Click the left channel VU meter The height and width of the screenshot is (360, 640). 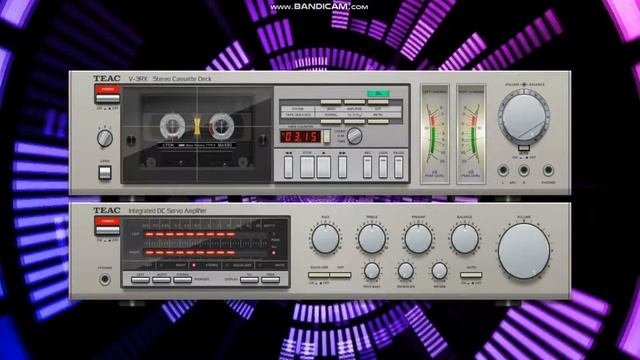435,134
